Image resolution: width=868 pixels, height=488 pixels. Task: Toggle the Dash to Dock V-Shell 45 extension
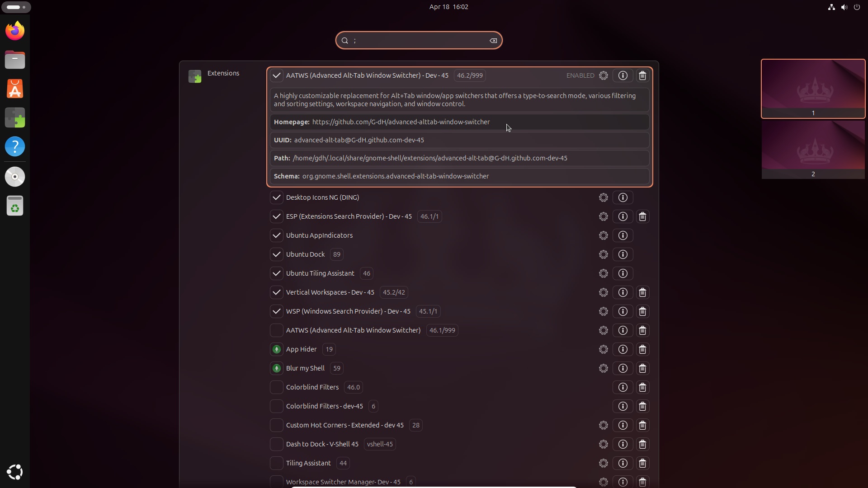tap(276, 443)
